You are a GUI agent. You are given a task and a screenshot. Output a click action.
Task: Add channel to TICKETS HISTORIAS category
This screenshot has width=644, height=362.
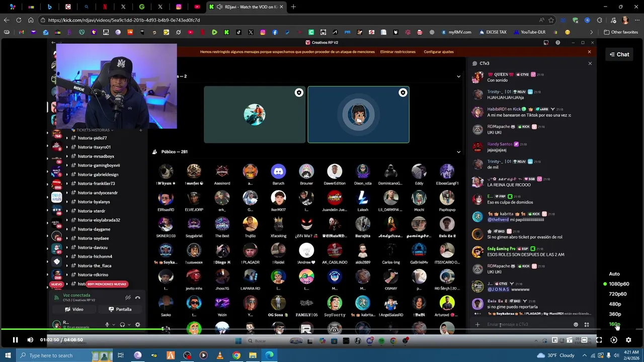[140, 130]
